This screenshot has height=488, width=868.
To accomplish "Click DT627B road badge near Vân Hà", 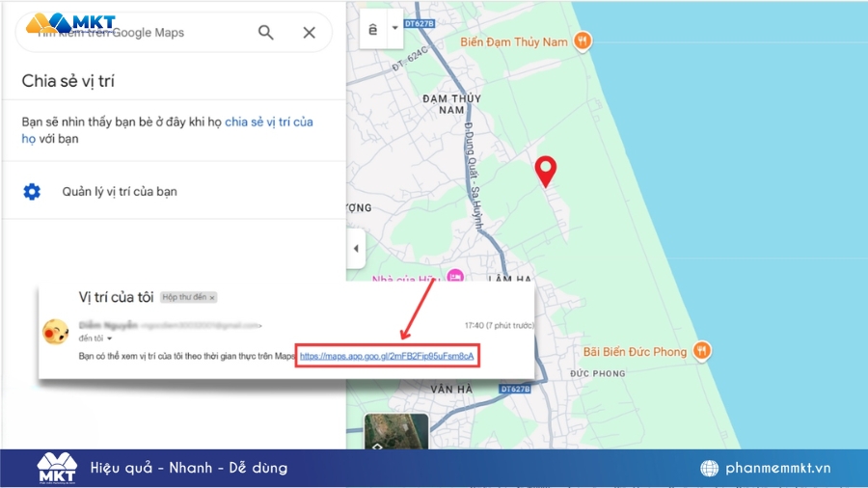I will pyautogui.click(x=515, y=389).
